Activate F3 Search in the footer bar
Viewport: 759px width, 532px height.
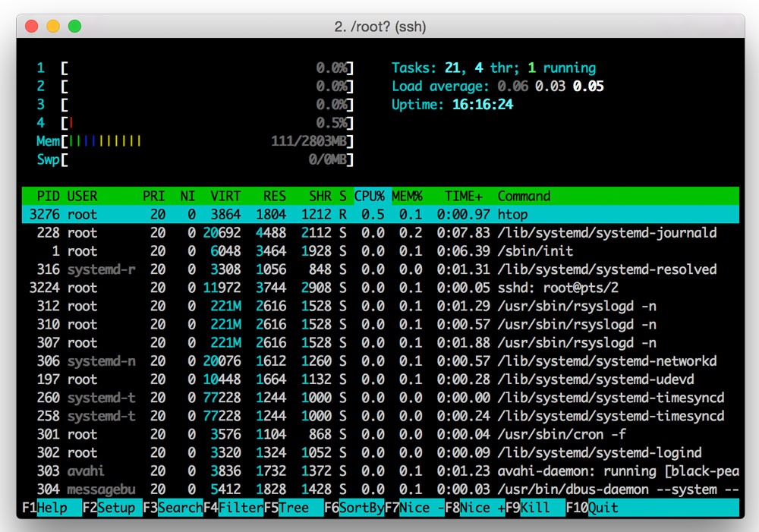(x=179, y=508)
